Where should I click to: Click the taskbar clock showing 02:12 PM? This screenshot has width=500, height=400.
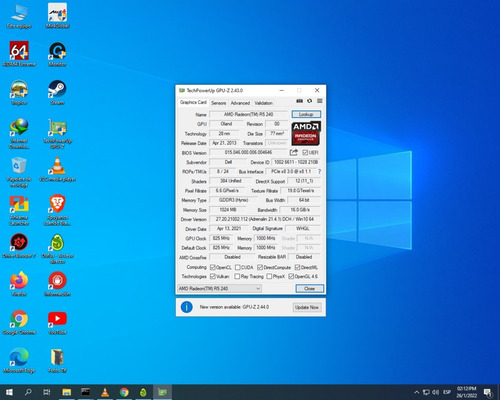coord(466,392)
